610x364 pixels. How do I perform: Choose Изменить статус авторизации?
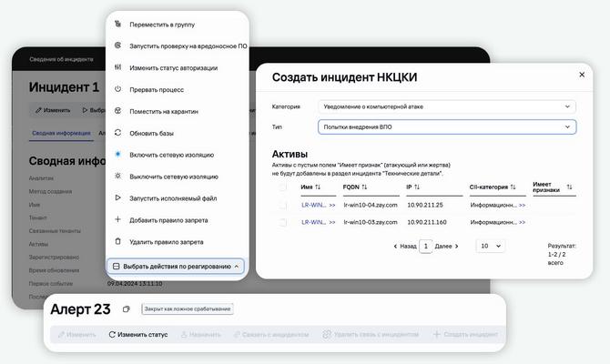[x=174, y=67]
